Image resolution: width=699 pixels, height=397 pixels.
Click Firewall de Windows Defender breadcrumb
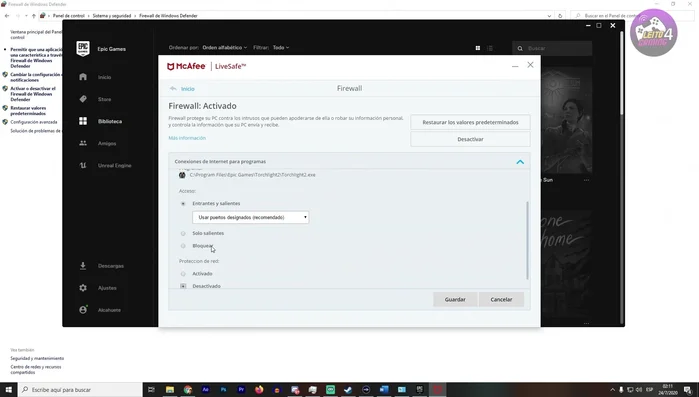tap(168, 16)
